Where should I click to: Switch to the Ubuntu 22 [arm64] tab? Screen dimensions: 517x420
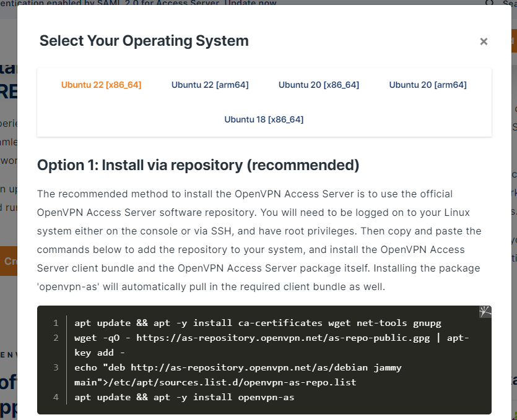tap(210, 85)
